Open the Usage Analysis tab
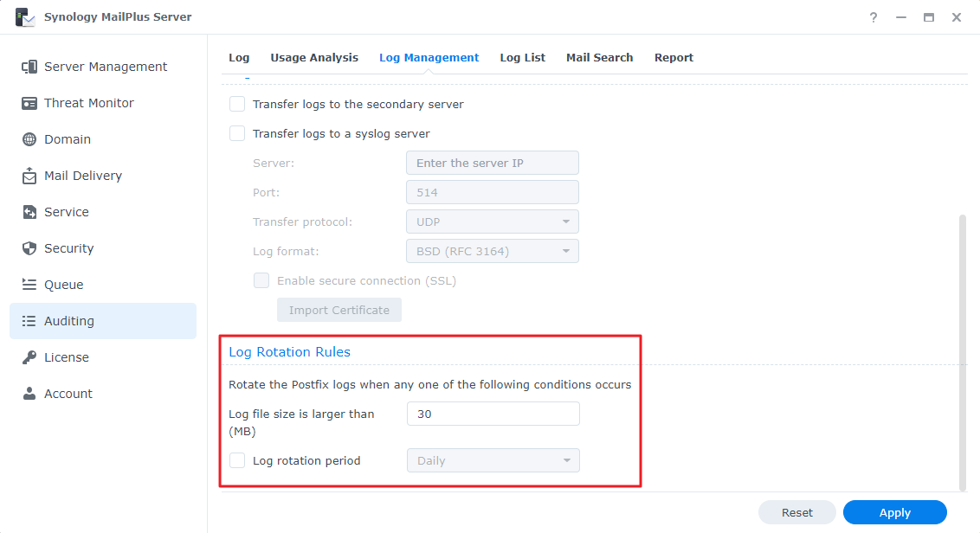Screen dimensions: 980x533 pos(314,57)
